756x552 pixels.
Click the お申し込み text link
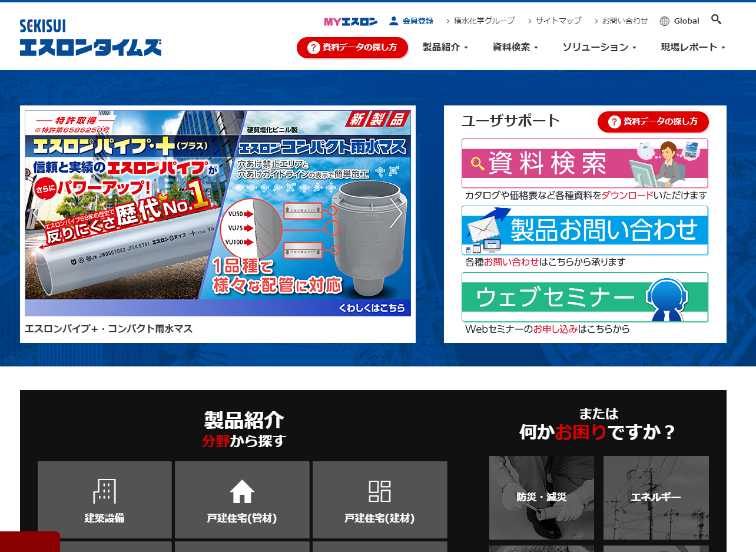555,329
